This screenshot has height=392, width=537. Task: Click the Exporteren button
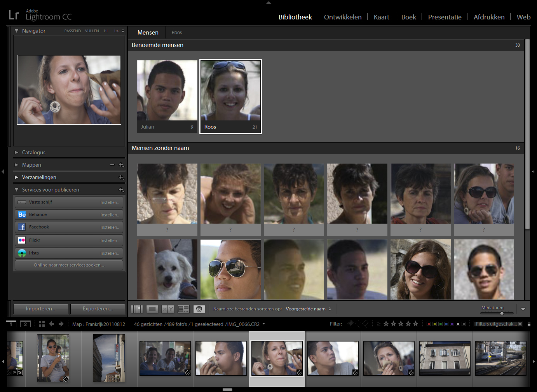98,309
